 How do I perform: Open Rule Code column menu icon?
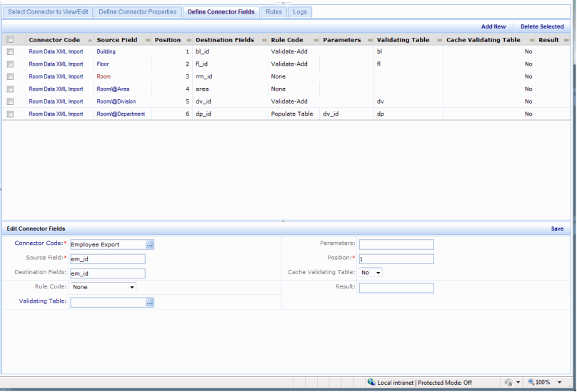(316, 40)
